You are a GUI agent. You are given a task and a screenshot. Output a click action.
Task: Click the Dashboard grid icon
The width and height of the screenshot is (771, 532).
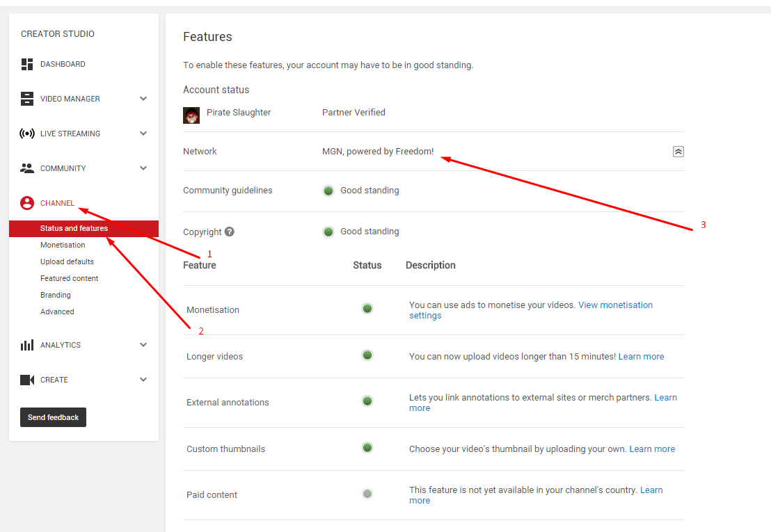tap(27, 64)
